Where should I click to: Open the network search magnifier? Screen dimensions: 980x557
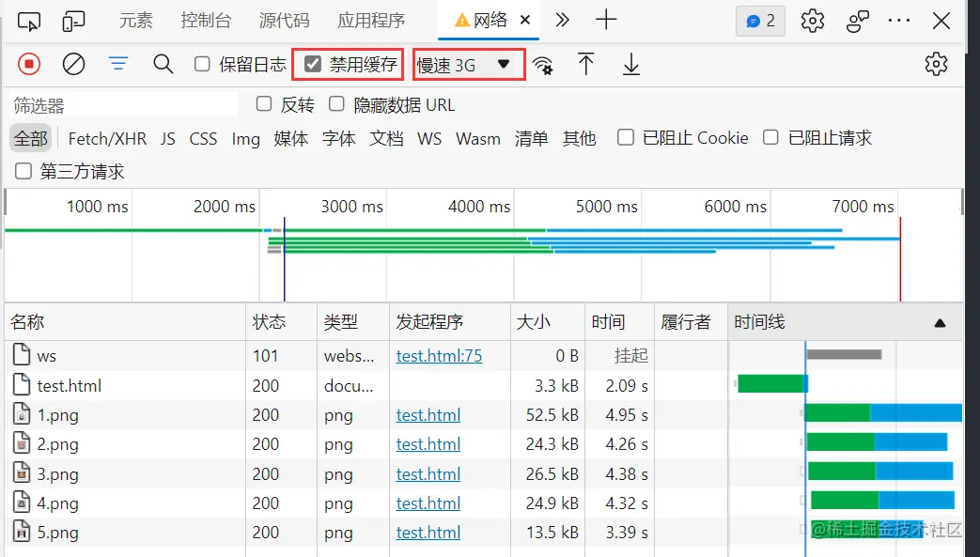(163, 64)
